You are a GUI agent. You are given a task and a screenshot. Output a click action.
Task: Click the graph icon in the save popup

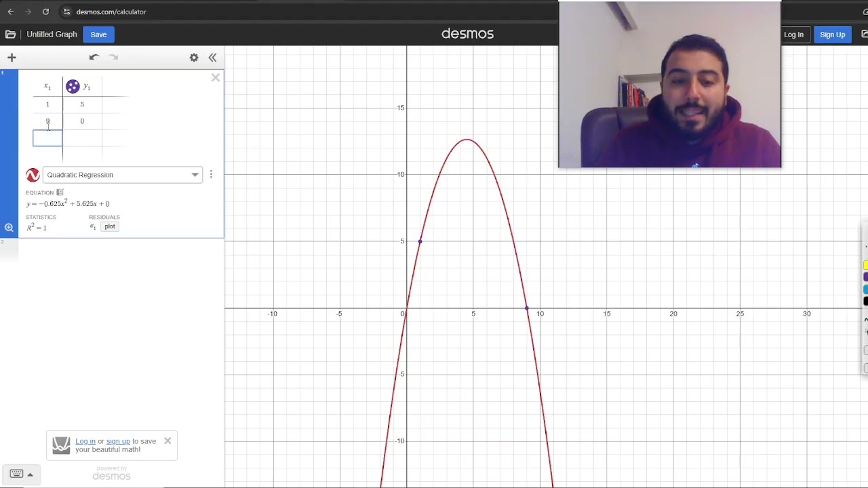point(61,445)
